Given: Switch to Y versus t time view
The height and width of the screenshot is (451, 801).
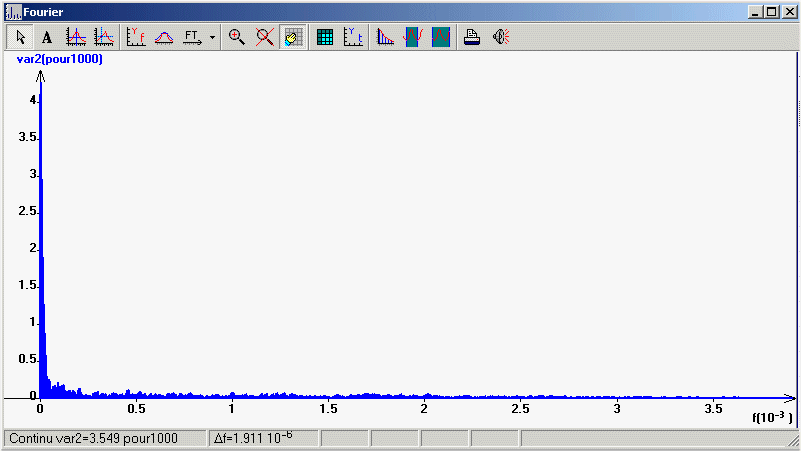Looking at the screenshot, I should tap(353, 37).
